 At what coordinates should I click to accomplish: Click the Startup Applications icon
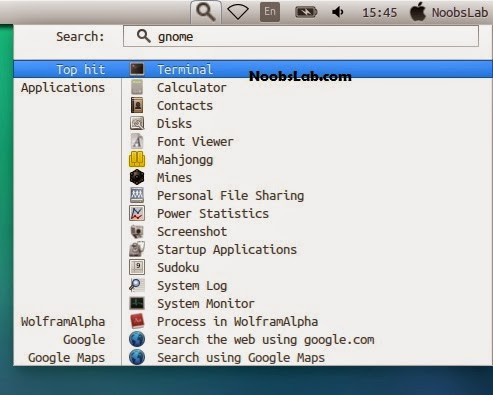tap(137, 249)
